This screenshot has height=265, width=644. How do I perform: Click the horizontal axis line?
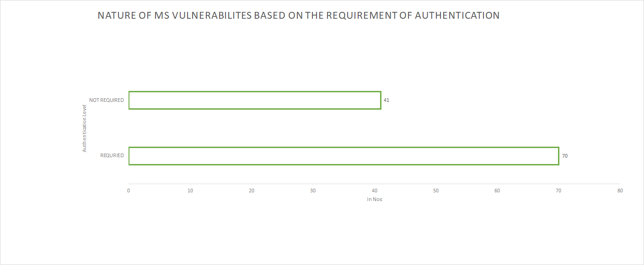tap(374, 184)
